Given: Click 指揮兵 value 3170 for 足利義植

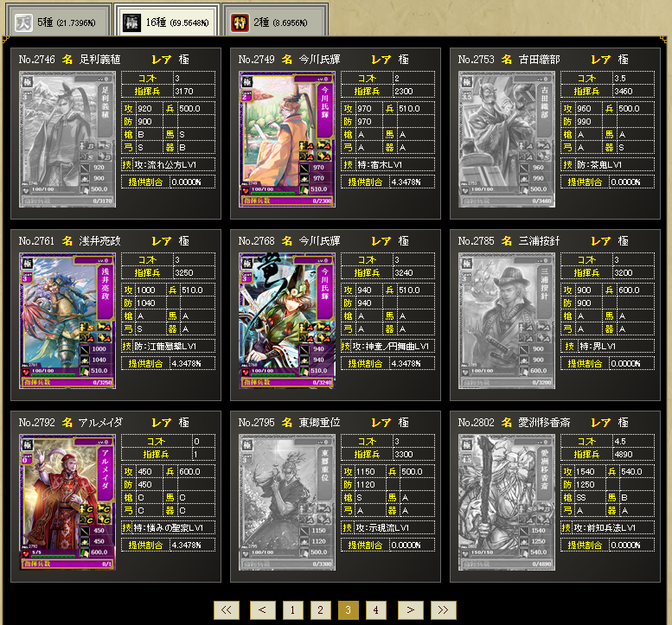Looking at the screenshot, I should coord(184,92).
